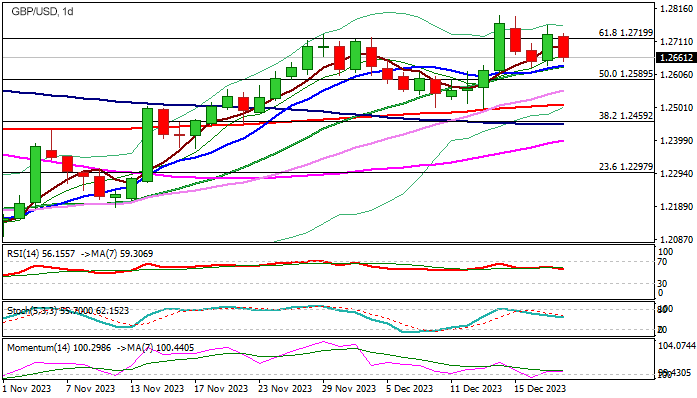Click the 1.28160 price axis value
This screenshot has height=398, width=697.
tap(677, 8)
